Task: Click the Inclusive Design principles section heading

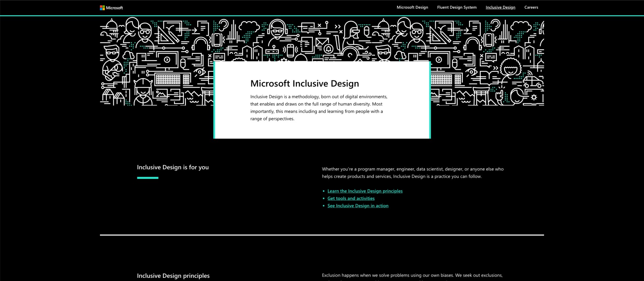Action: tap(173, 276)
